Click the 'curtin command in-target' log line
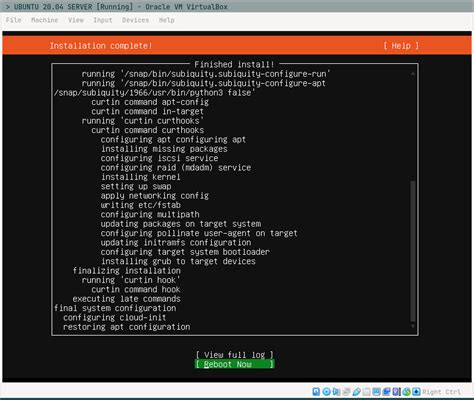Viewport: 474px width, 400px height. [147, 111]
